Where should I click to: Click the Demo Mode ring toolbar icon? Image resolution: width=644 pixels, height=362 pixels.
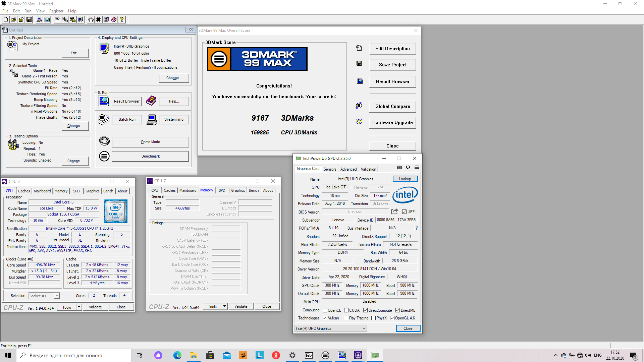tap(91, 20)
